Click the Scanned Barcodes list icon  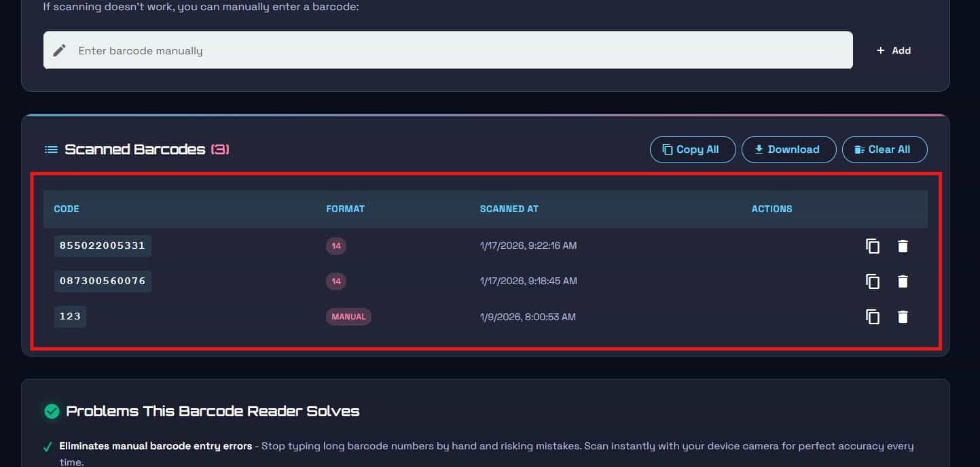tap(51, 150)
